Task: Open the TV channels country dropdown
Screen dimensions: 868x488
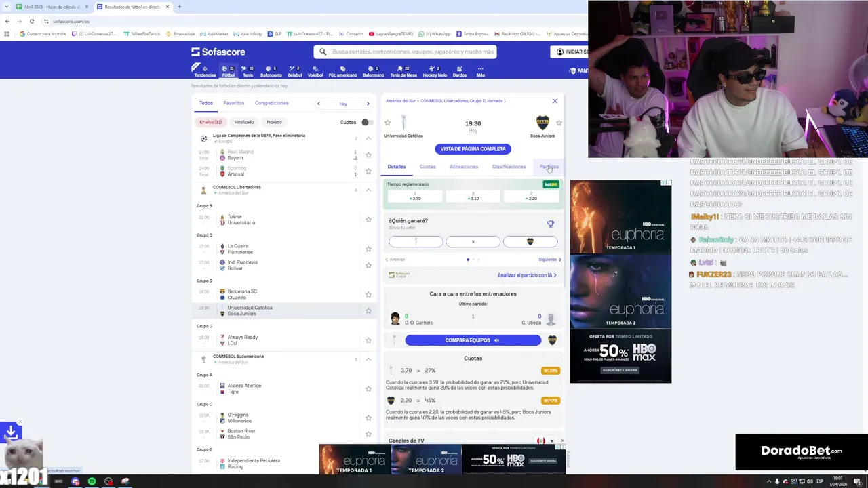Action: click(x=547, y=441)
